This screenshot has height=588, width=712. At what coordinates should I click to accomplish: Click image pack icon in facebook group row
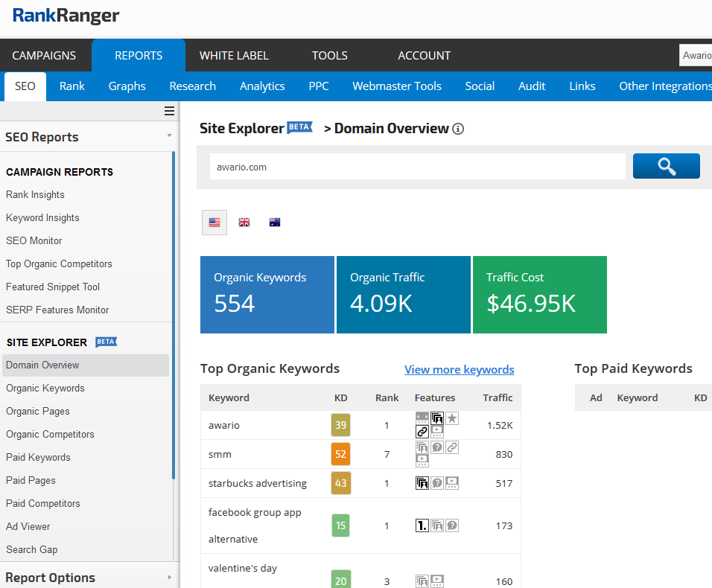437,525
